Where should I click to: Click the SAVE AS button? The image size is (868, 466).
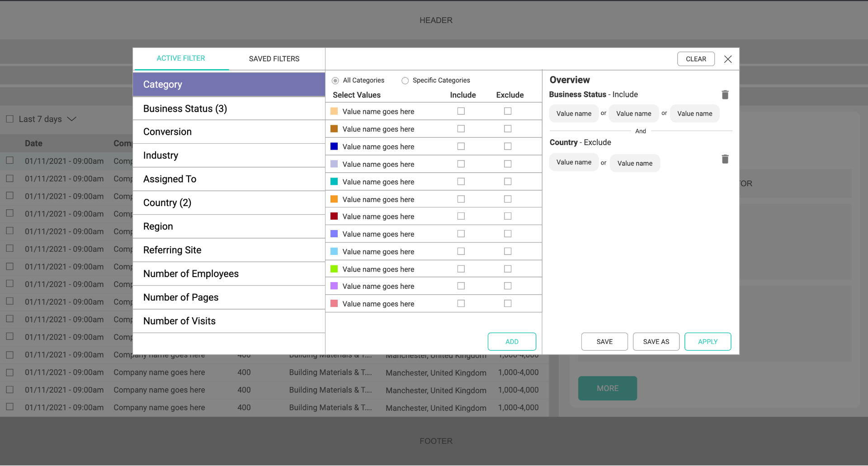coord(656,342)
